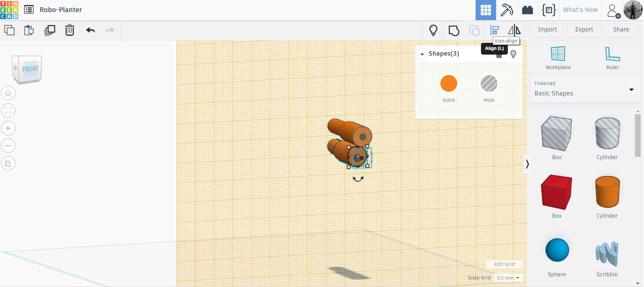Click the FRONT face of view cube
Viewport: 644px width, 287px height.
point(30,69)
